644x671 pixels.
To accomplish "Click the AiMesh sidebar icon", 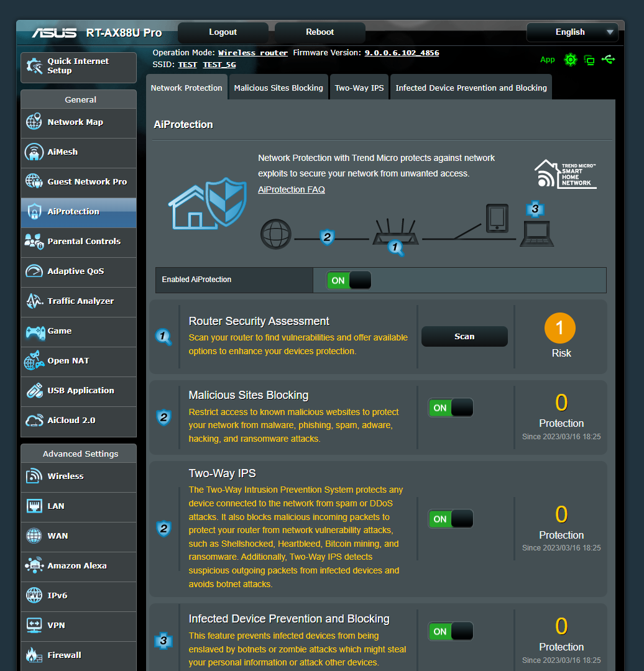I will tap(34, 152).
